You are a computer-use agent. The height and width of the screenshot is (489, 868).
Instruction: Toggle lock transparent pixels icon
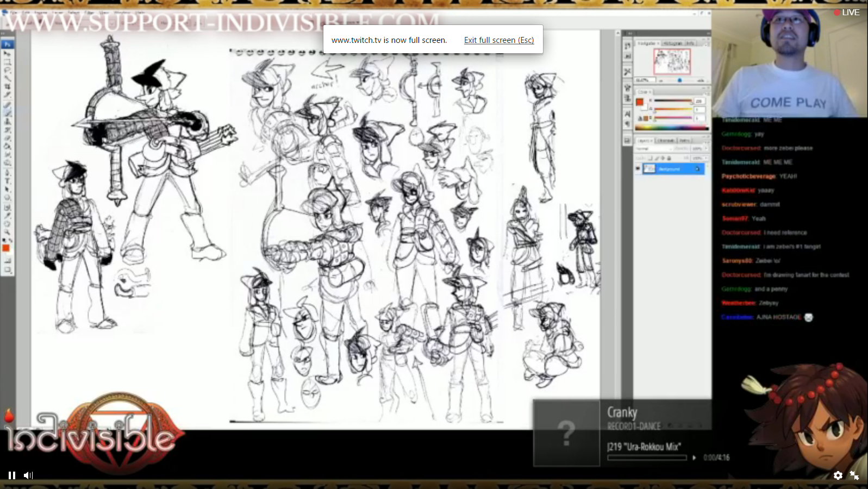(651, 158)
